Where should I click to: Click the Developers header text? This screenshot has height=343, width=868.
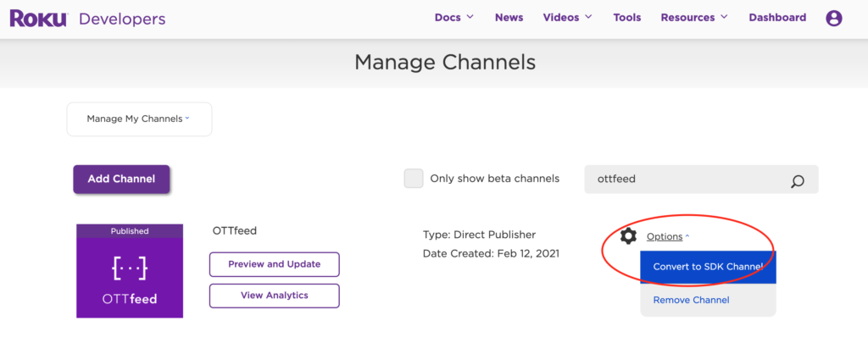pyautogui.click(x=122, y=19)
